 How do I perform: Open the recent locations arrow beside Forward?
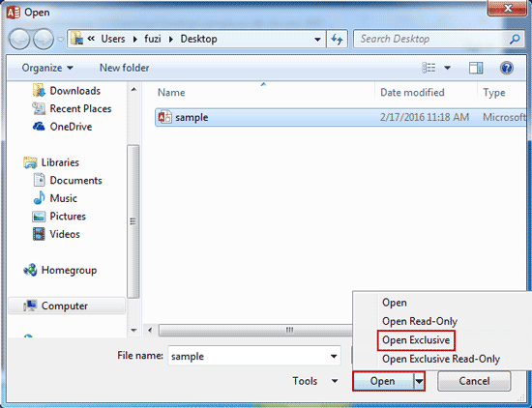tap(60, 40)
